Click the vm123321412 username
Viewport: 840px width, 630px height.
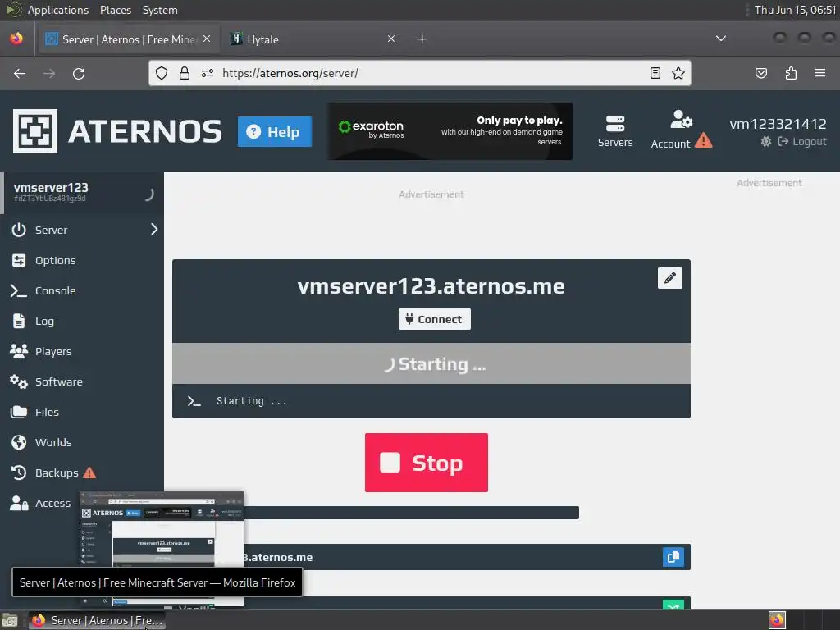click(x=778, y=124)
